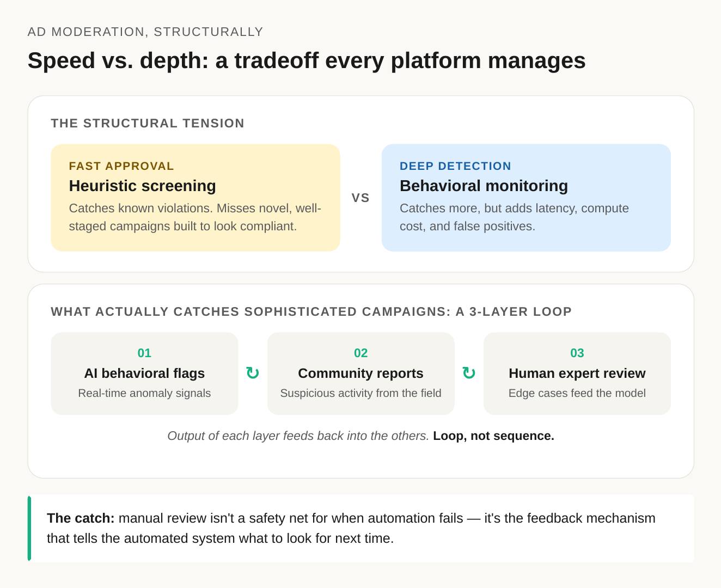This screenshot has width=721, height=588.
Task: Click the 03 step number
Action: point(577,353)
